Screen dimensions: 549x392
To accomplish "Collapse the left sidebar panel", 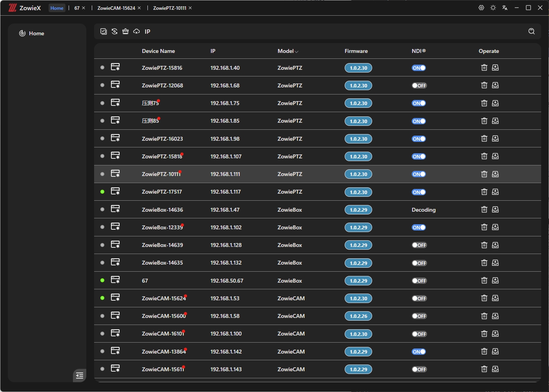I will click(x=80, y=376).
